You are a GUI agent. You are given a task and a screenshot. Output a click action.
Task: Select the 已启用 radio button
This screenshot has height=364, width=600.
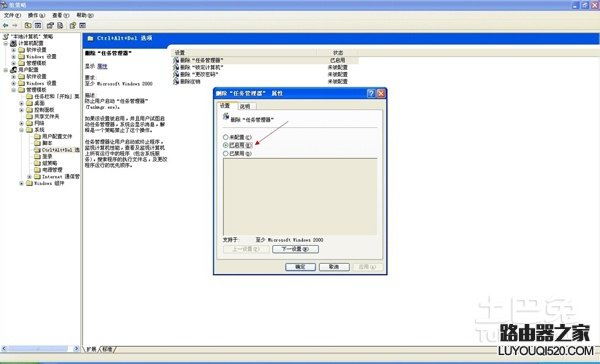pos(226,145)
